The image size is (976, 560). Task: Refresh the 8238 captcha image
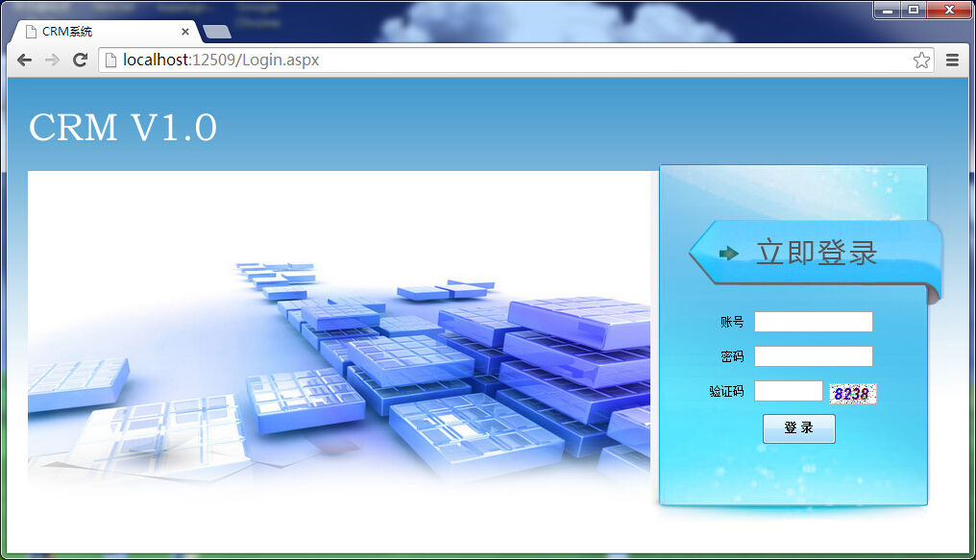coord(853,393)
